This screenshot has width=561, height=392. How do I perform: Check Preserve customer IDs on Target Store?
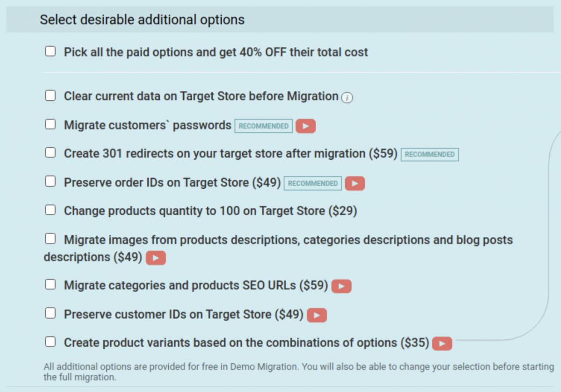tap(50, 313)
